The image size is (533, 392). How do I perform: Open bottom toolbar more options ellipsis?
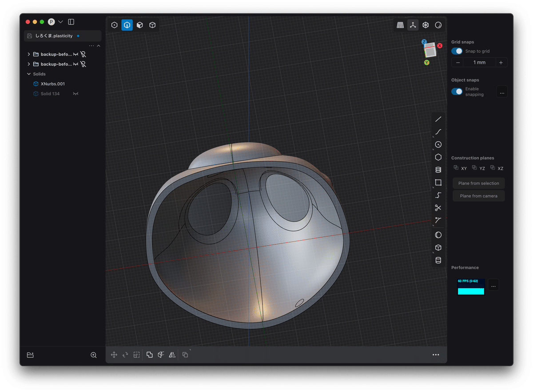(x=436, y=355)
